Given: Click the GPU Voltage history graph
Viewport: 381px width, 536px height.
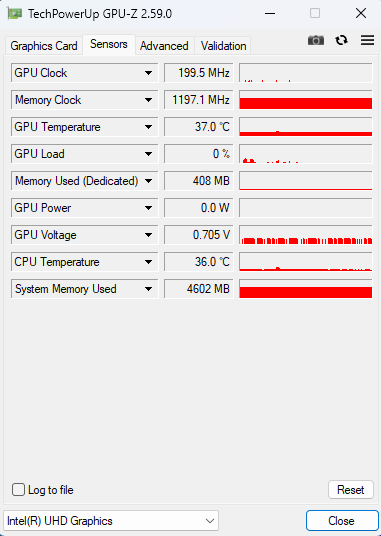Looking at the screenshot, I should coord(305,235).
